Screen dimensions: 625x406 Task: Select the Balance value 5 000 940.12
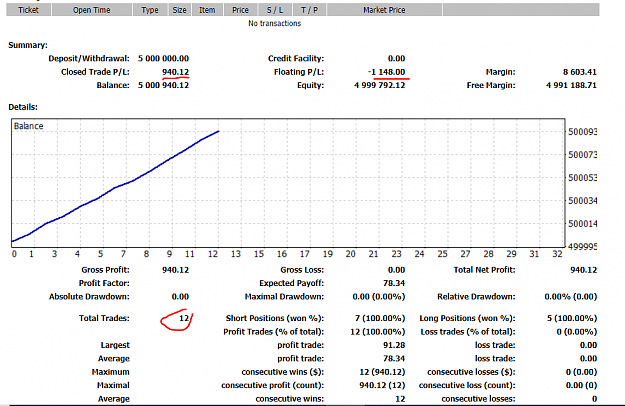tap(163, 85)
